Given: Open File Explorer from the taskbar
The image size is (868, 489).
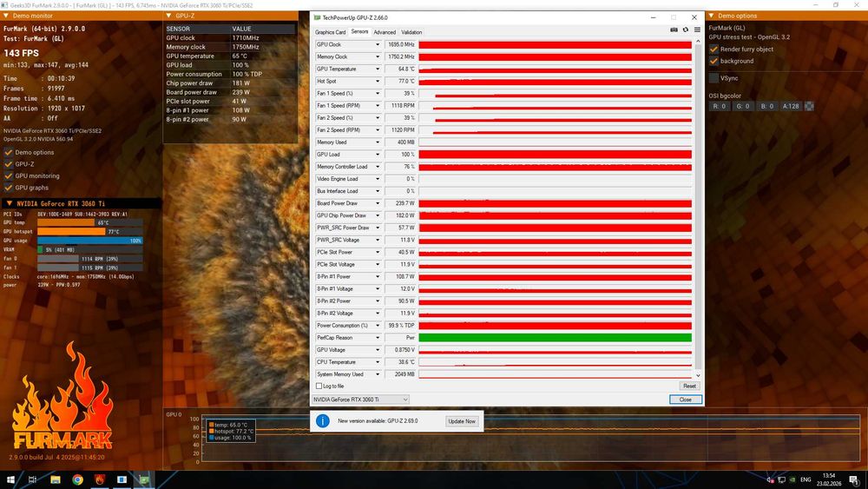Looking at the screenshot, I should click(x=56, y=479).
